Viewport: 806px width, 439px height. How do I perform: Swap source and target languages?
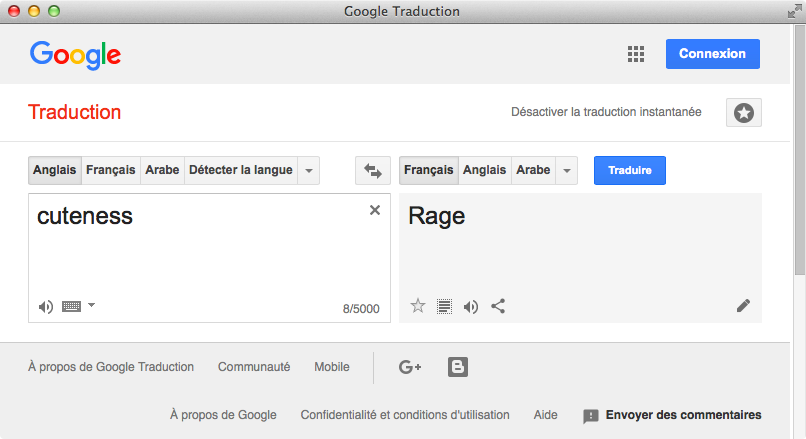pyautogui.click(x=373, y=171)
